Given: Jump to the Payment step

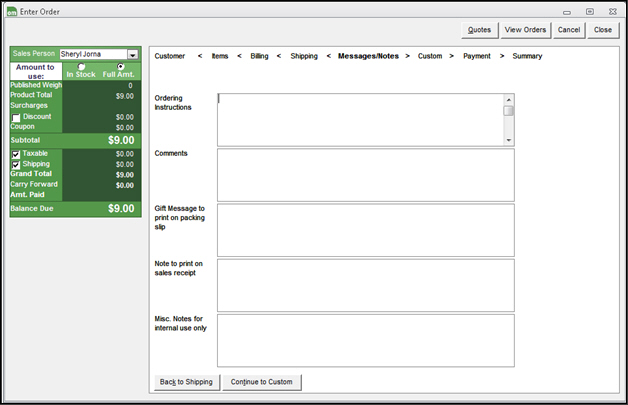Looking at the screenshot, I should [477, 56].
